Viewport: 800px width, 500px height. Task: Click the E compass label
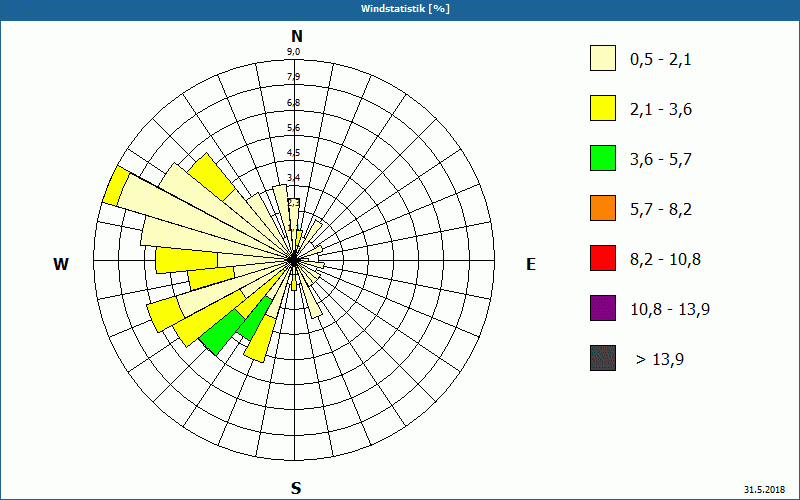click(531, 264)
